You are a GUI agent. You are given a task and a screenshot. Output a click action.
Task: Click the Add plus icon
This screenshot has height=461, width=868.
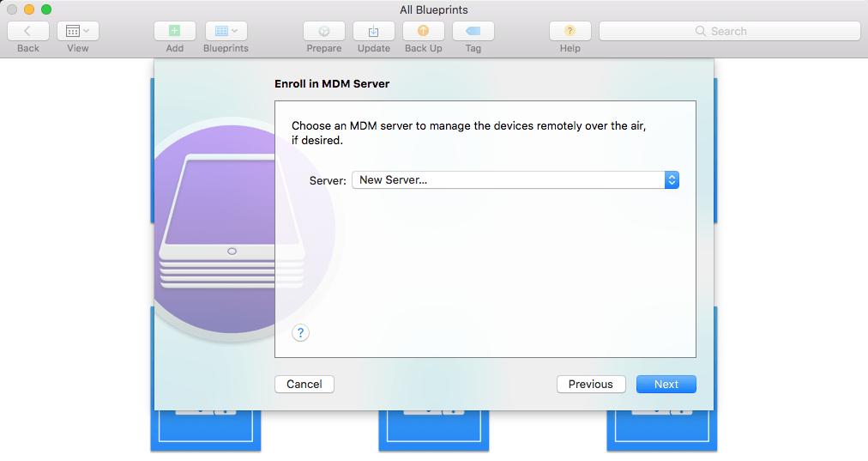[175, 31]
